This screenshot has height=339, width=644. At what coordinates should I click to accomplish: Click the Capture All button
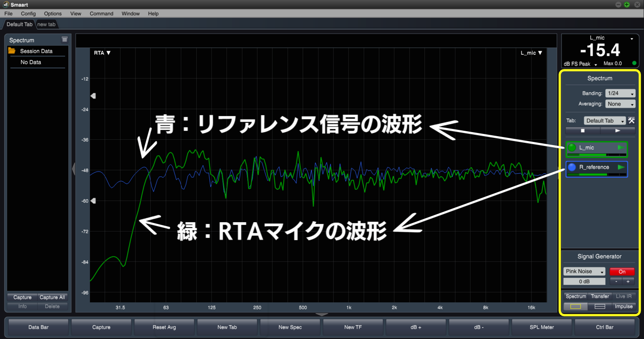click(52, 297)
